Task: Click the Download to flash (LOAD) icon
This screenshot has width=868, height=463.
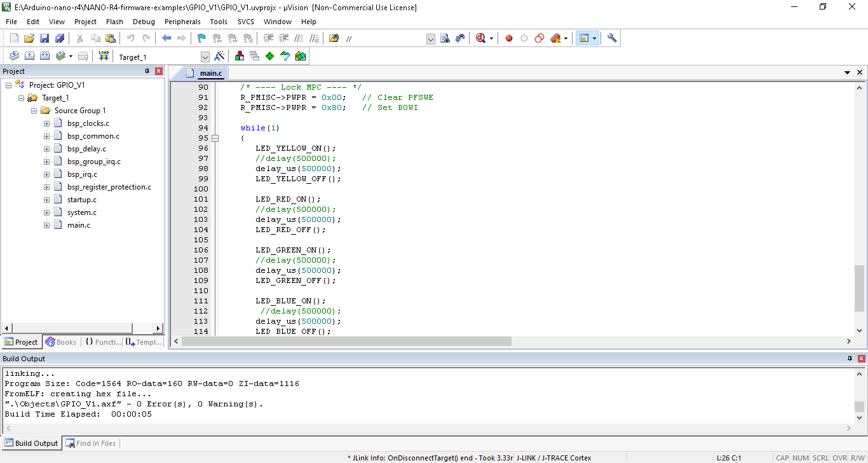Action: (x=104, y=56)
